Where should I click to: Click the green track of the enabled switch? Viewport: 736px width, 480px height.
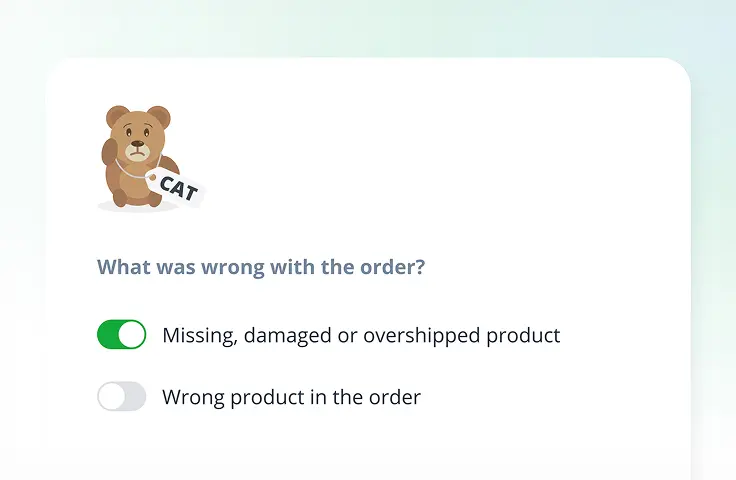click(108, 335)
